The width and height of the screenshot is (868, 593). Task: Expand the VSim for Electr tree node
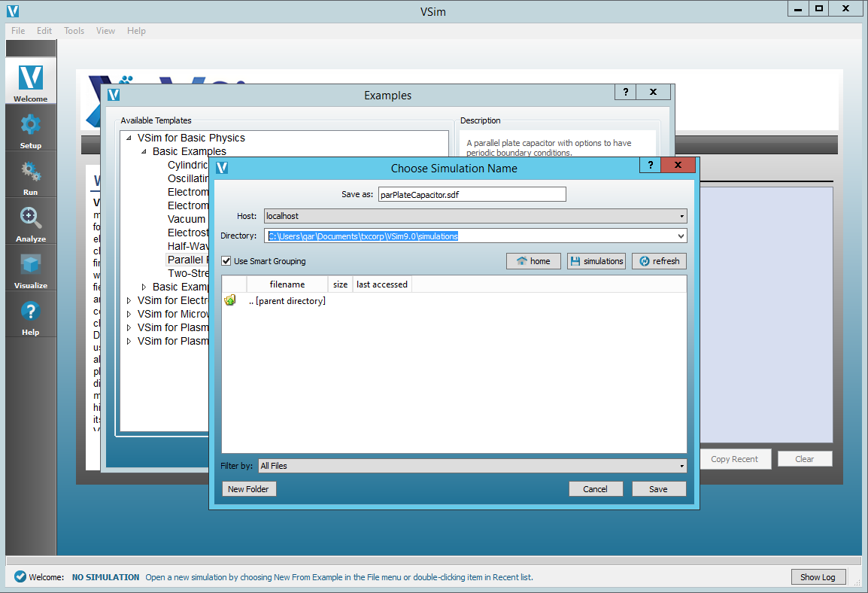[129, 300]
